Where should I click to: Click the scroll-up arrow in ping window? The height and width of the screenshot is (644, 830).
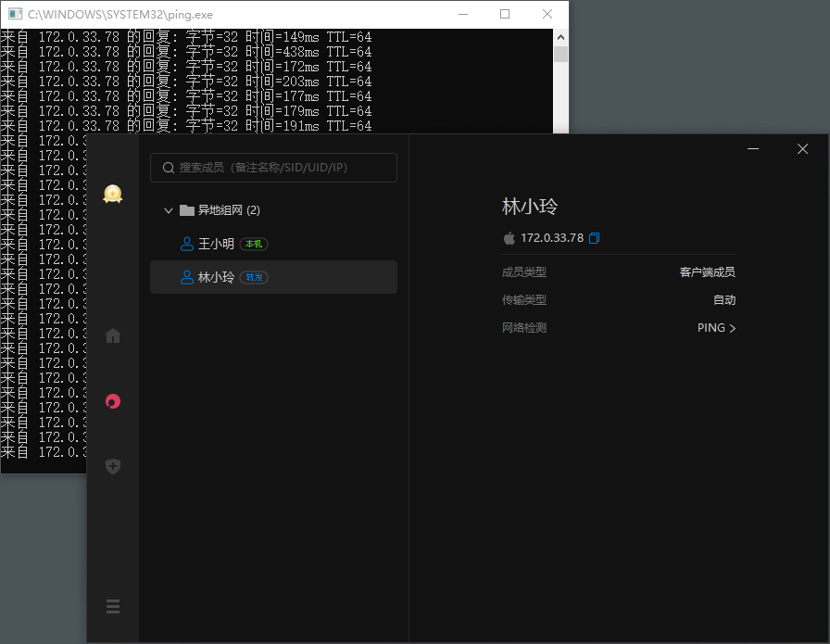[560, 37]
